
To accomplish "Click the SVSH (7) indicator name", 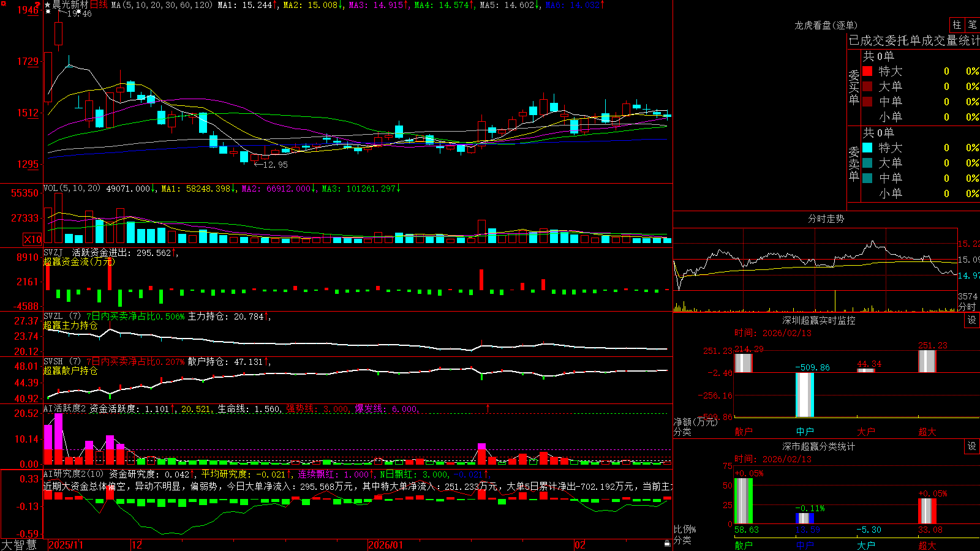I will [x=62, y=361].
